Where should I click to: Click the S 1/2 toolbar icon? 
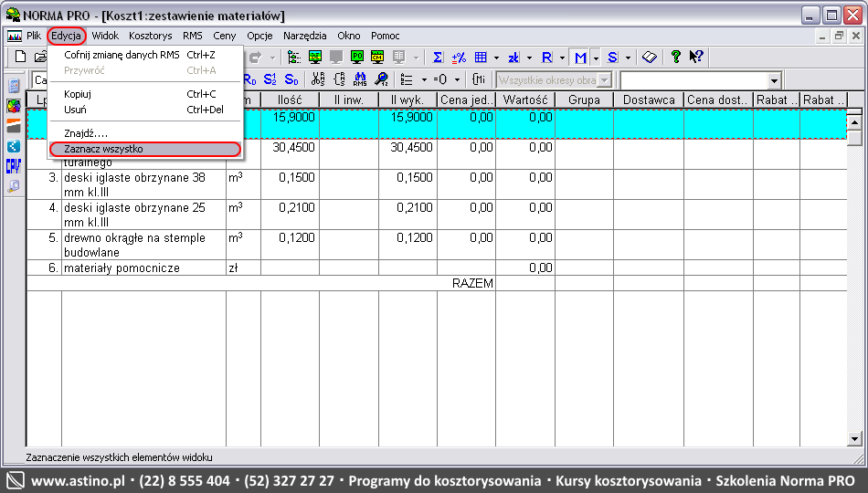pos(270,79)
